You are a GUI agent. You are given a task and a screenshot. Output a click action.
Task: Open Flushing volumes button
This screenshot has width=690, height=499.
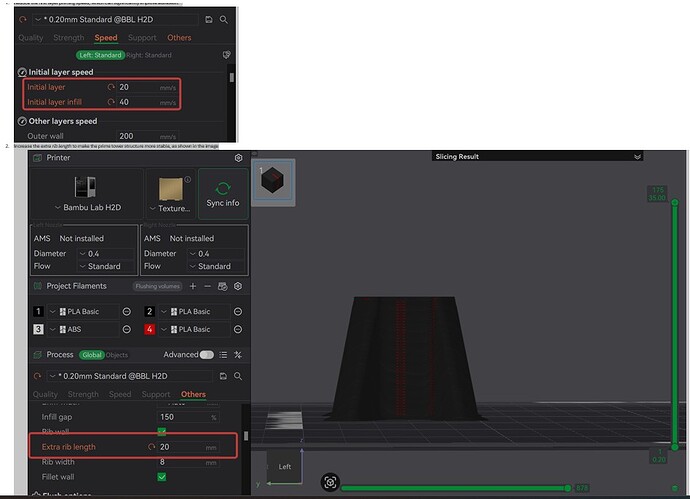[x=158, y=286]
